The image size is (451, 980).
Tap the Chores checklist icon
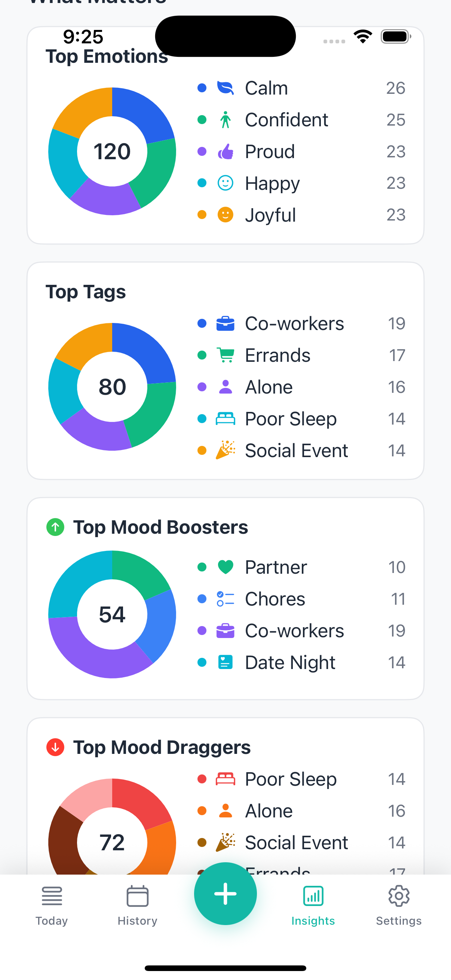(x=225, y=599)
